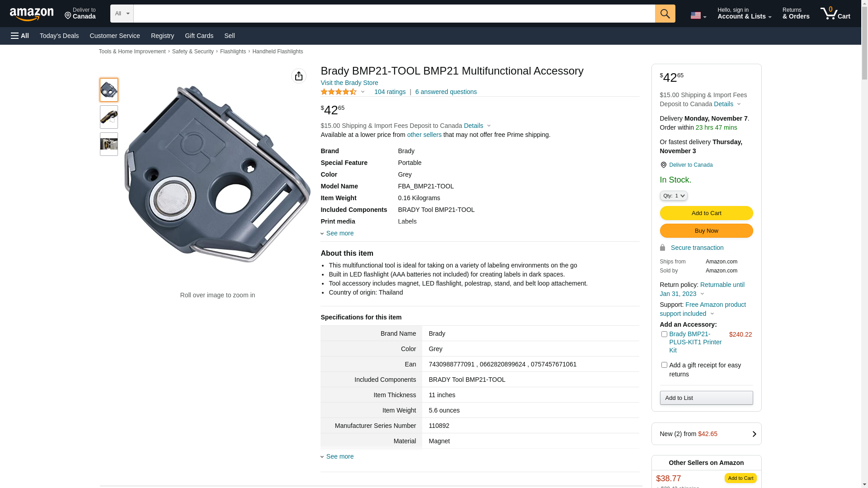
Task: Open Customer Service in navigation bar
Action: tap(115, 36)
